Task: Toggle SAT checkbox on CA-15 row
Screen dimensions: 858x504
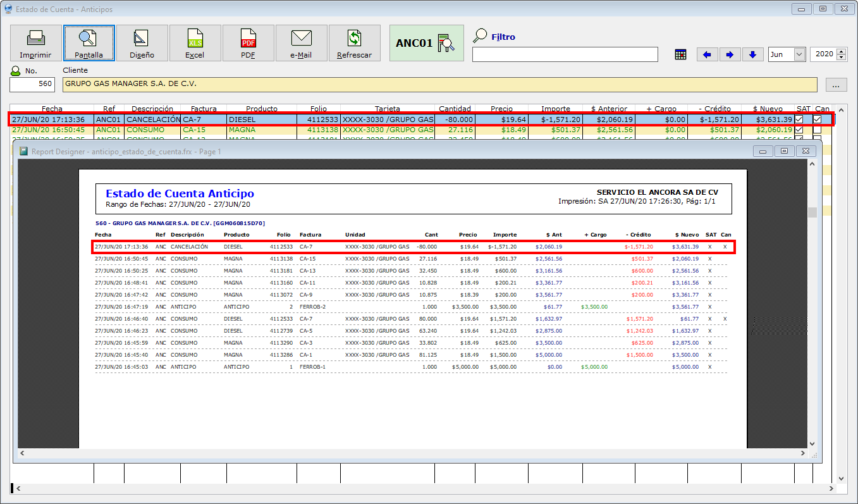Action: click(x=799, y=130)
